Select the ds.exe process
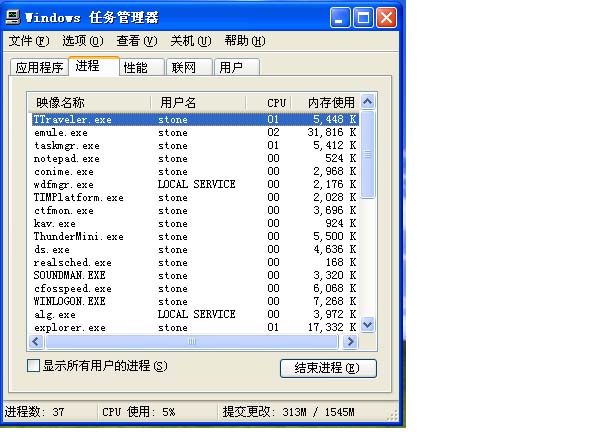 tap(195, 250)
